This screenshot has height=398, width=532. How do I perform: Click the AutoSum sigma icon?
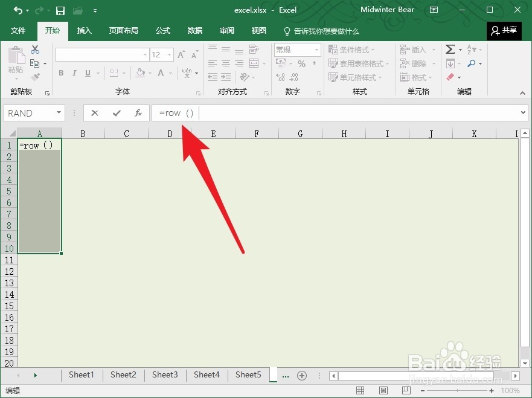pyautogui.click(x=450, y=50)
